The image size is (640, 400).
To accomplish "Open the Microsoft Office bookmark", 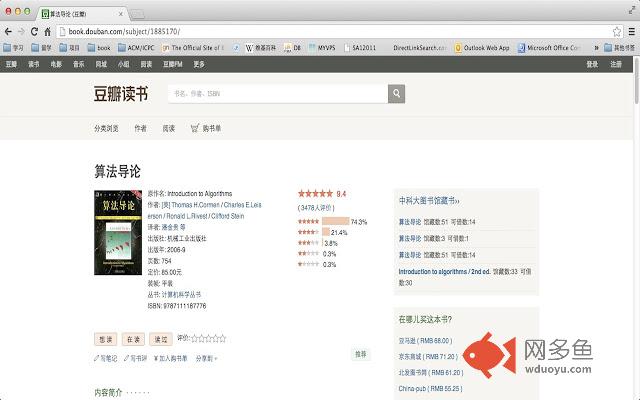I will pos(549,48).
